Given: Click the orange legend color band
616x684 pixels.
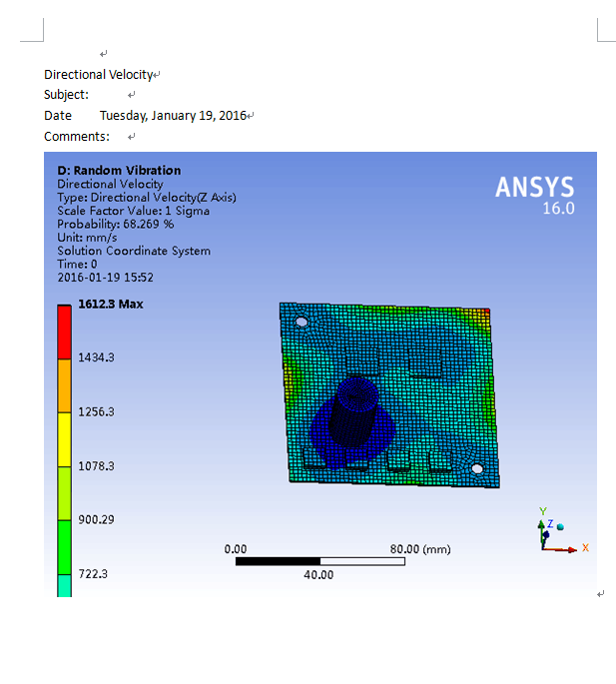Looking at the screenshot, I should (65, 385).
